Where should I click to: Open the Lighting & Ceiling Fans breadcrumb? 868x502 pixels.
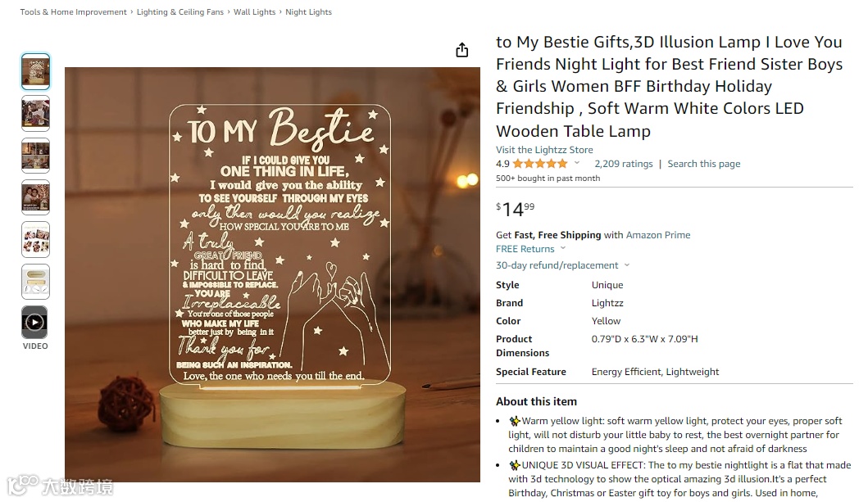(180, 12)
